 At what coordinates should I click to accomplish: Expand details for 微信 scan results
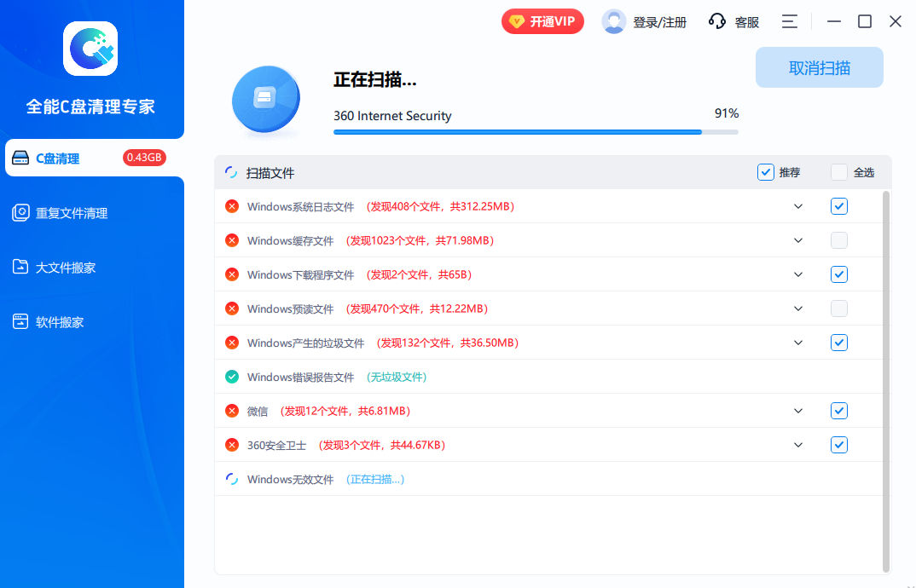tap(797, 410)
